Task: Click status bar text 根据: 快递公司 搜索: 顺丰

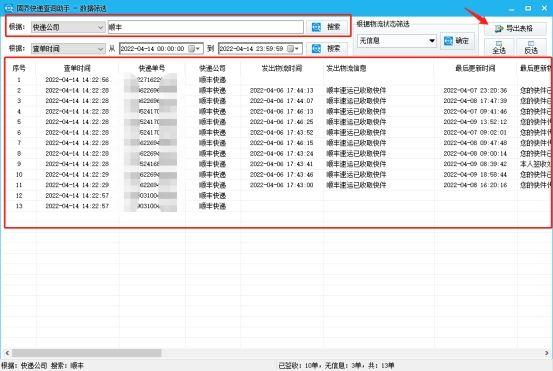Action: 42,366
